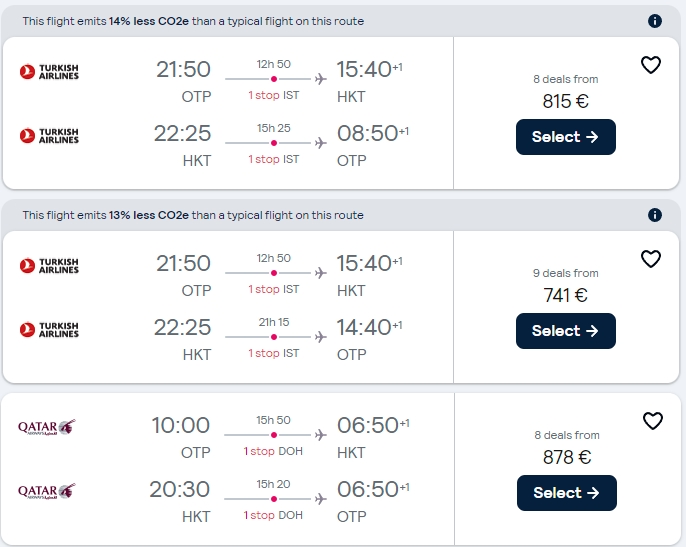
Task: Select the 878 € Qatar flight deal
Action: click(566, 493)
